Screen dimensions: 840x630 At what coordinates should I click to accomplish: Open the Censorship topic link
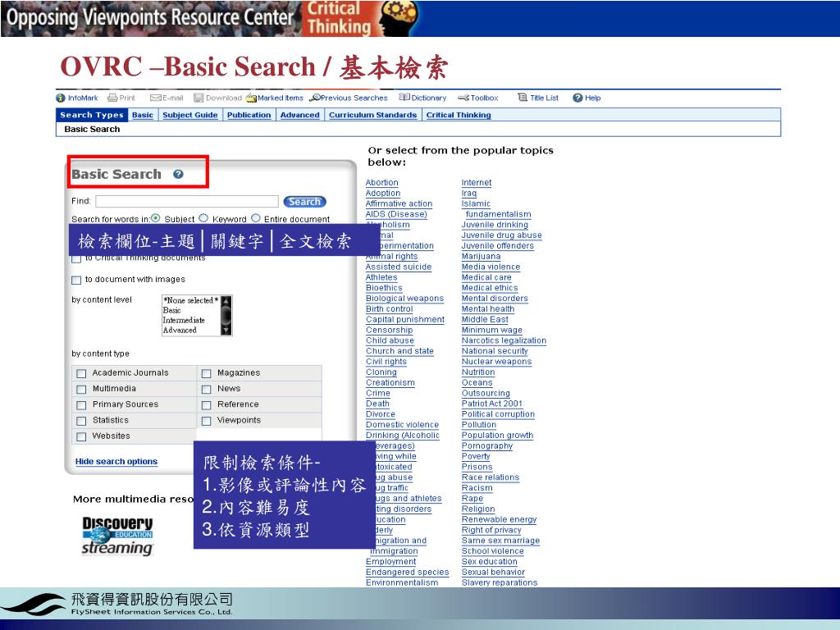point(389,330)
